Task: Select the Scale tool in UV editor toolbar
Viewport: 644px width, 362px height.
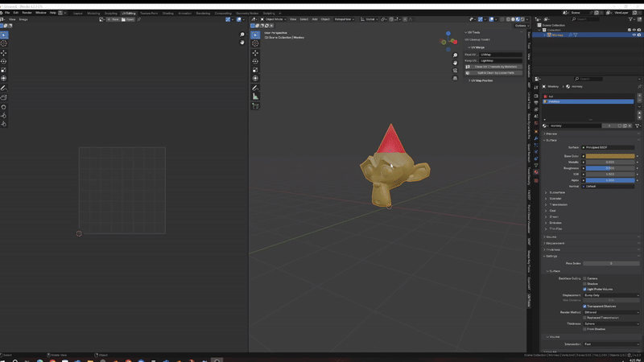Action: [4, 70]
